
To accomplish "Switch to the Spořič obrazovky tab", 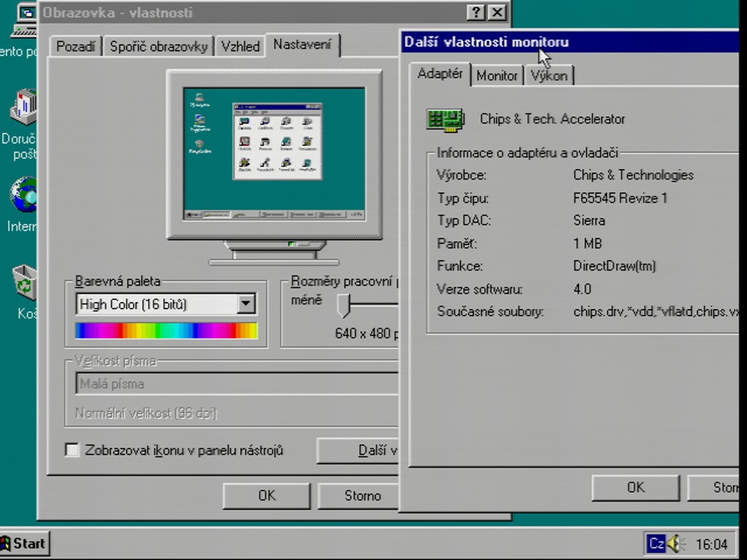I will (158, 47).
